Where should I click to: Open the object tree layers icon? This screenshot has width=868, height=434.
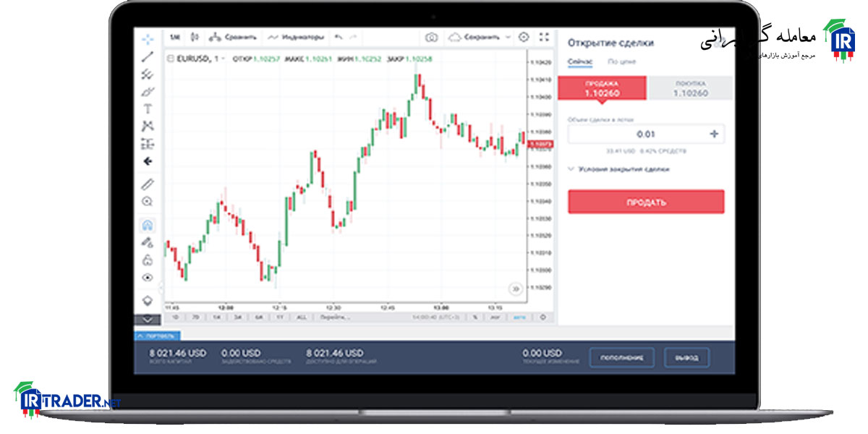point(148,299)
